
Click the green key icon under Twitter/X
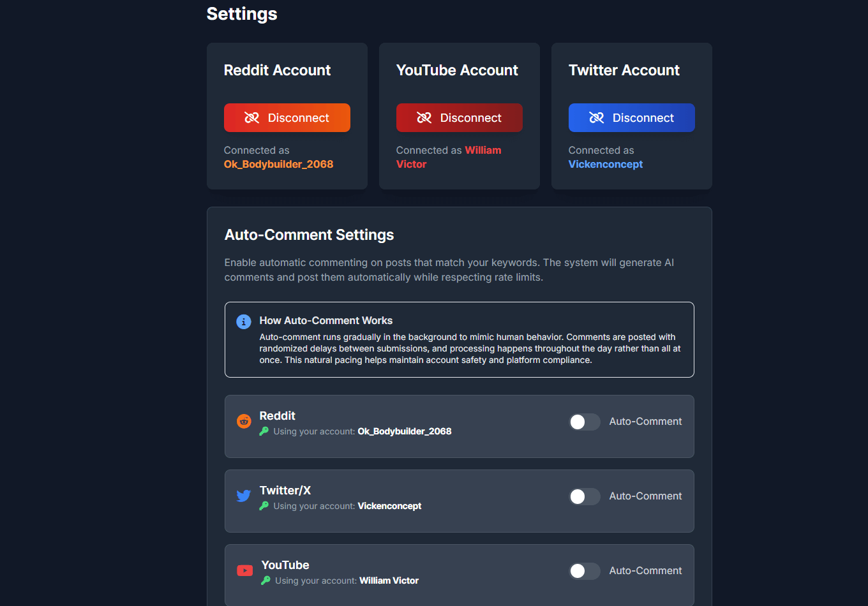[x=264, y=506]
